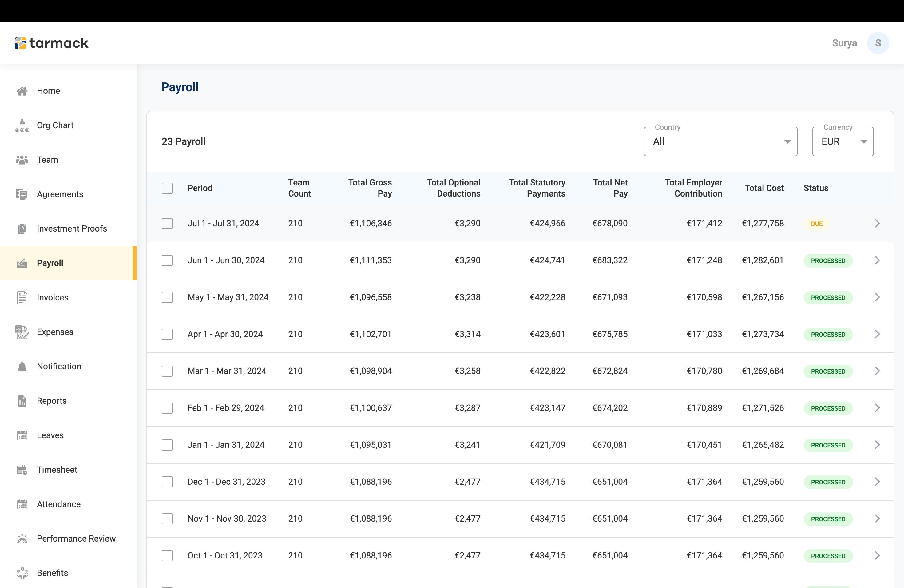Click the Home house icon in sidebar
The height and width of the screenshot is (588, 904).
click(x=22, y=91)
